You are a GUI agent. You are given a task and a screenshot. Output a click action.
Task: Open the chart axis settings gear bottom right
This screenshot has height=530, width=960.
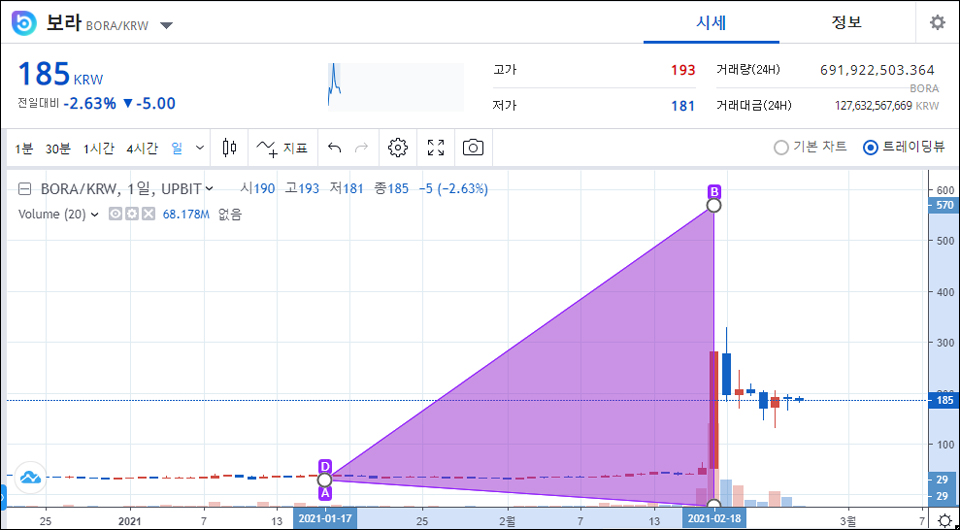943,519
